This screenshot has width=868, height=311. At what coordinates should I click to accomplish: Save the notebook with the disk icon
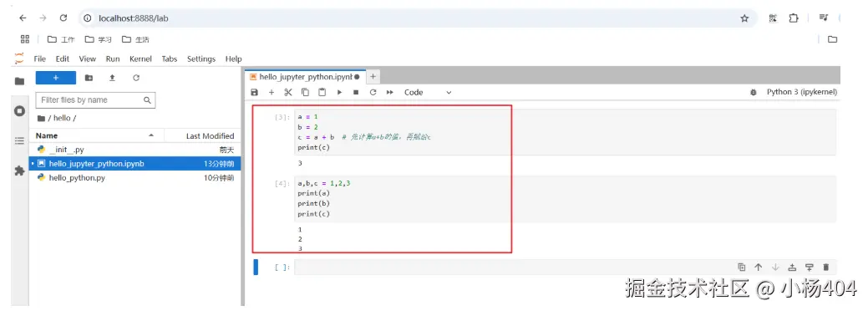click(254, 93)
